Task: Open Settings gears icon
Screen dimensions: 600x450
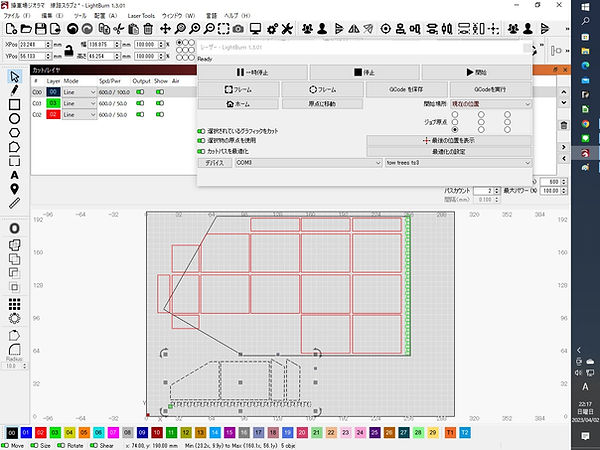Action: 272,29
